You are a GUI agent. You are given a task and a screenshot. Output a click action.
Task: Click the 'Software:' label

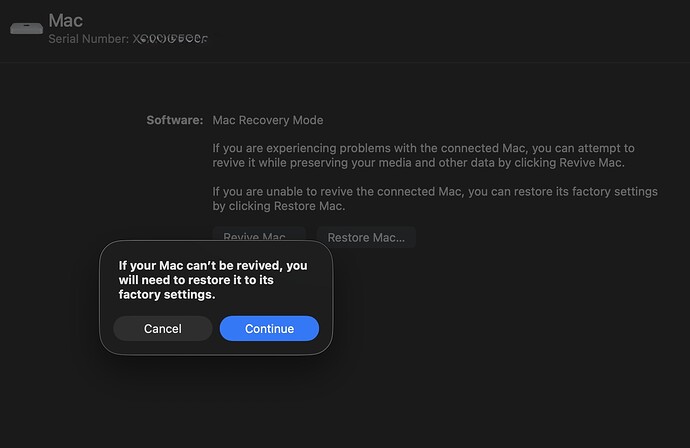coord(175,120)
